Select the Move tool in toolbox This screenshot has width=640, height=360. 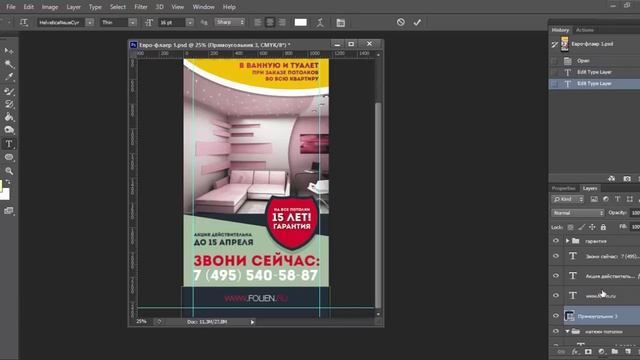[x=9, y=51]
